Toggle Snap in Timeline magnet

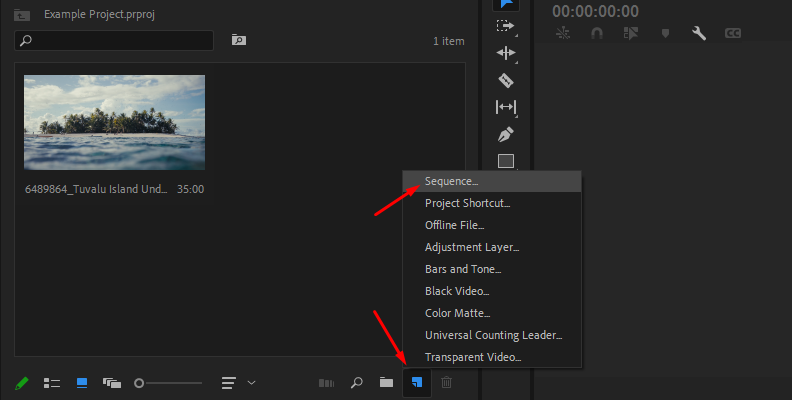point(597,33)
